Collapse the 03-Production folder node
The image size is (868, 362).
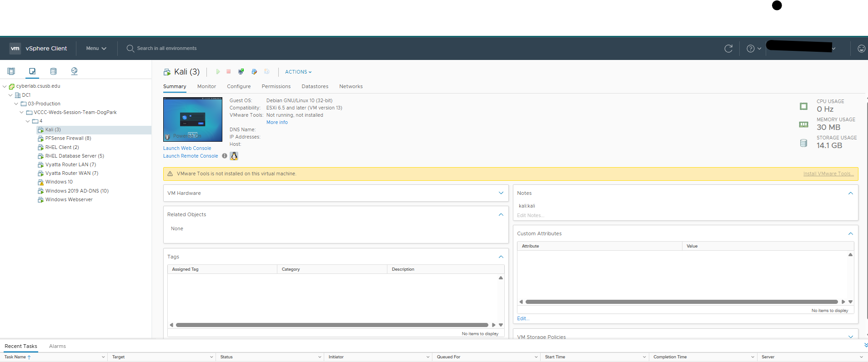pyautogui.click(x=16, y=104)
